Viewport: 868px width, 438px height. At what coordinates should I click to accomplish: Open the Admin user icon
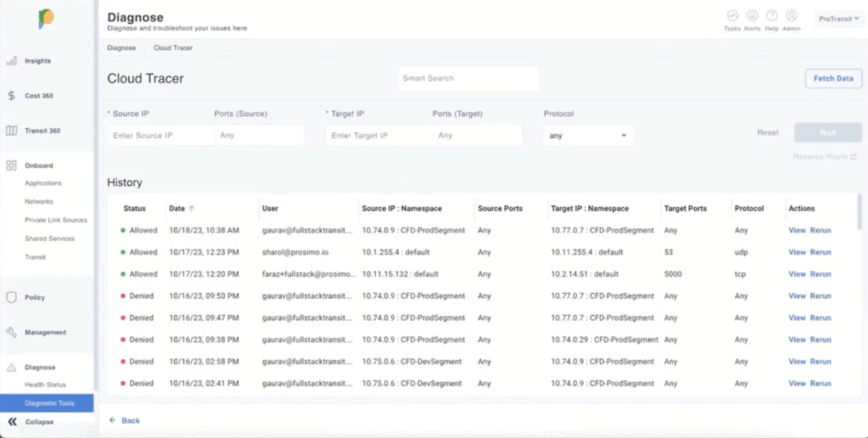[x=791, y=16]
